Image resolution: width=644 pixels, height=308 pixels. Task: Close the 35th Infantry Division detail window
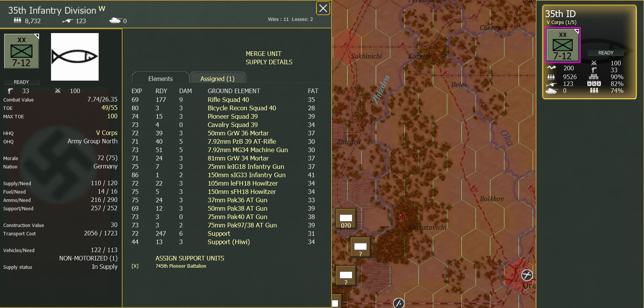coord(323,8)
